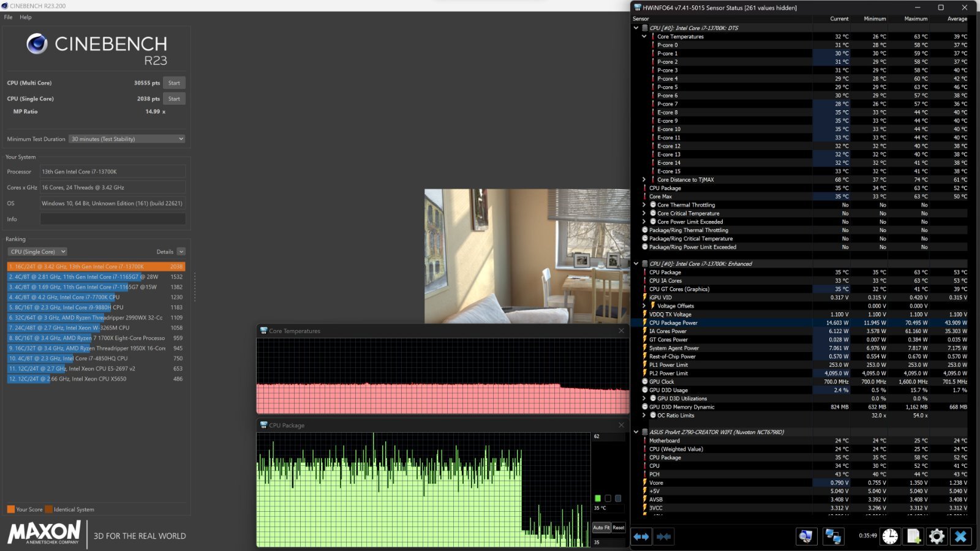Click the chip icon beside ASUS ProArt Z790 header
This screenshot has width=980, height=551.
point(645,432)
